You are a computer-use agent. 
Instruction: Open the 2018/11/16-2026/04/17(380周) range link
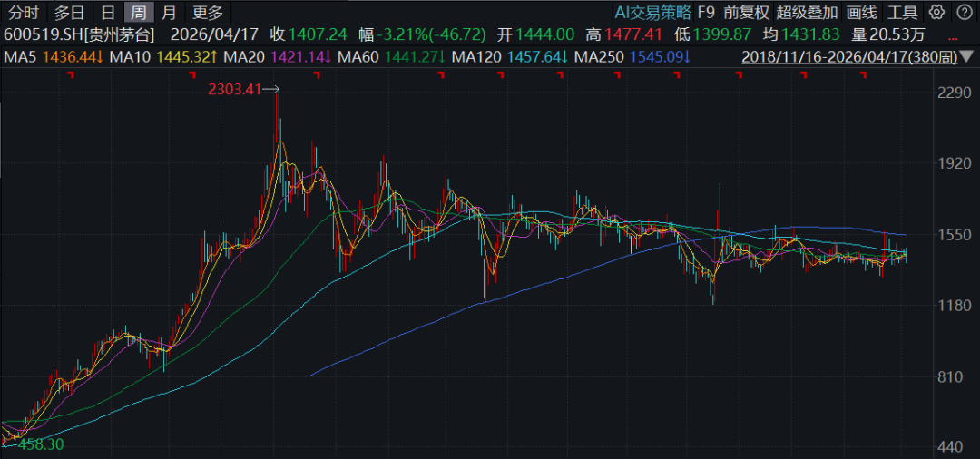(850, 58)
